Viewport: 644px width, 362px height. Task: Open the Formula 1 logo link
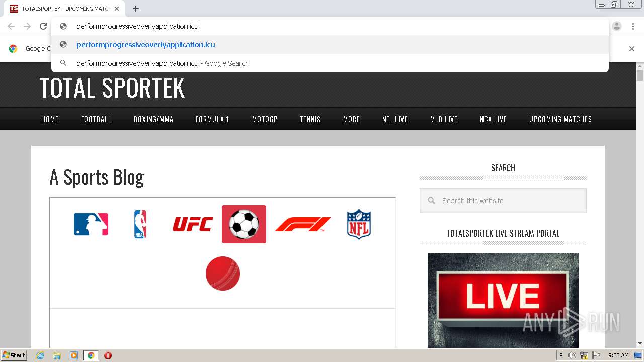(x=303, y=224)
